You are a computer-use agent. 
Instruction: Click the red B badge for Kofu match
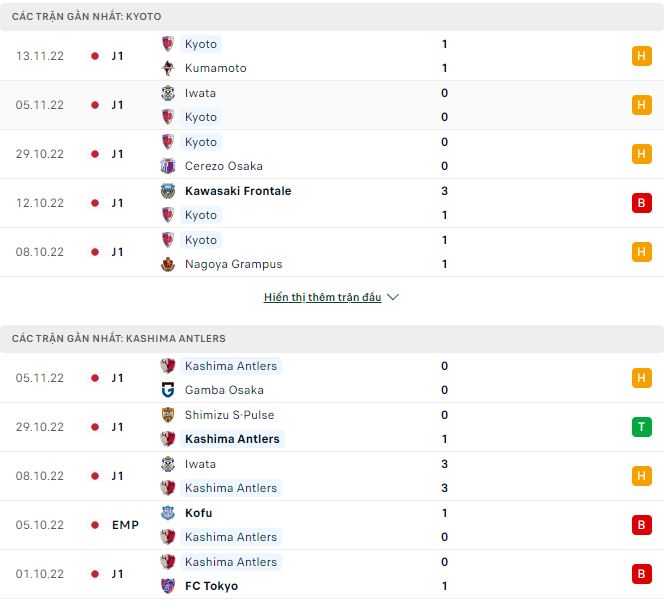641,525
